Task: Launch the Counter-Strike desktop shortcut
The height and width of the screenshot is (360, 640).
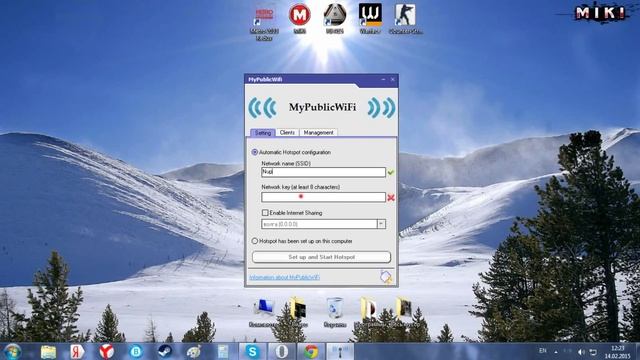Action: (x=405, y=18)
